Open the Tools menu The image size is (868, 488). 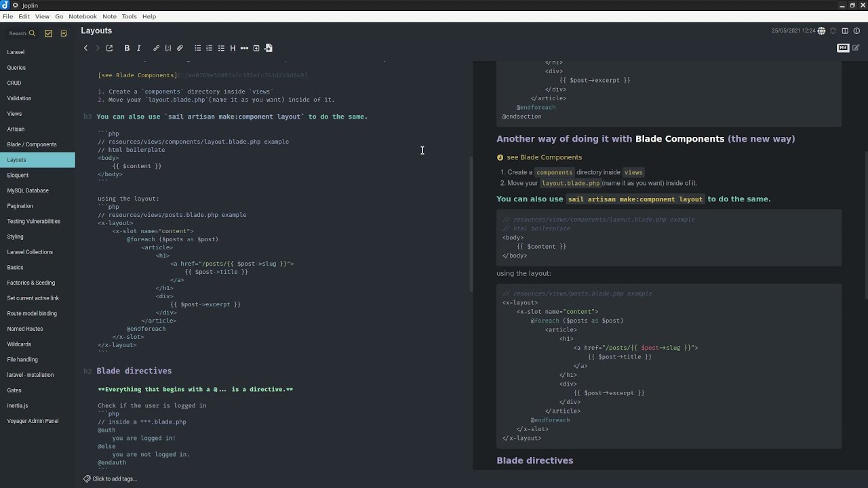click(129, 16)
